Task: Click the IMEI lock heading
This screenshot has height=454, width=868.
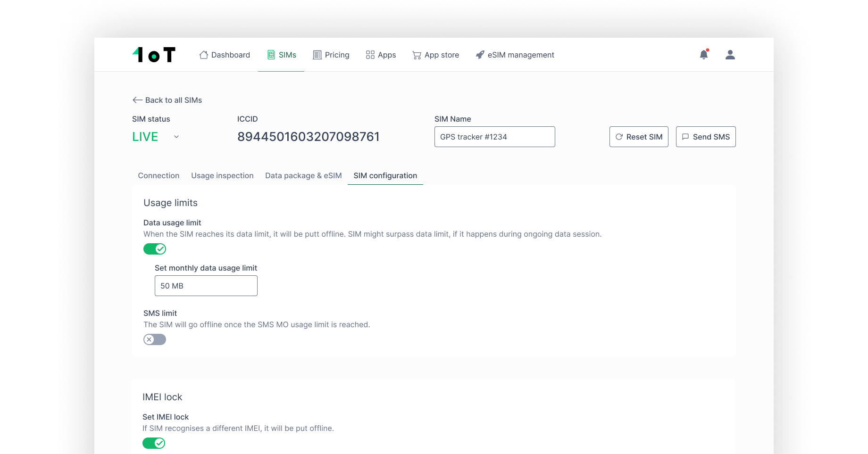Action: [x=162, y=397]
